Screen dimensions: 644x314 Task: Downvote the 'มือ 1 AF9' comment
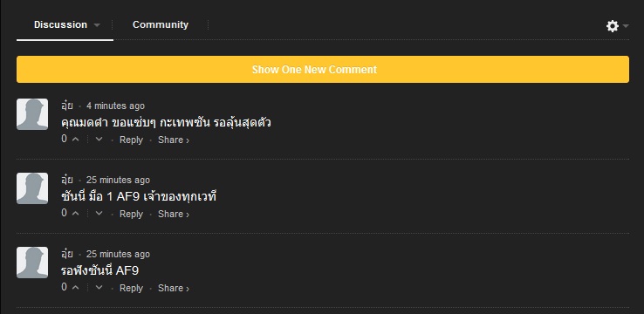tap(99, 214)
